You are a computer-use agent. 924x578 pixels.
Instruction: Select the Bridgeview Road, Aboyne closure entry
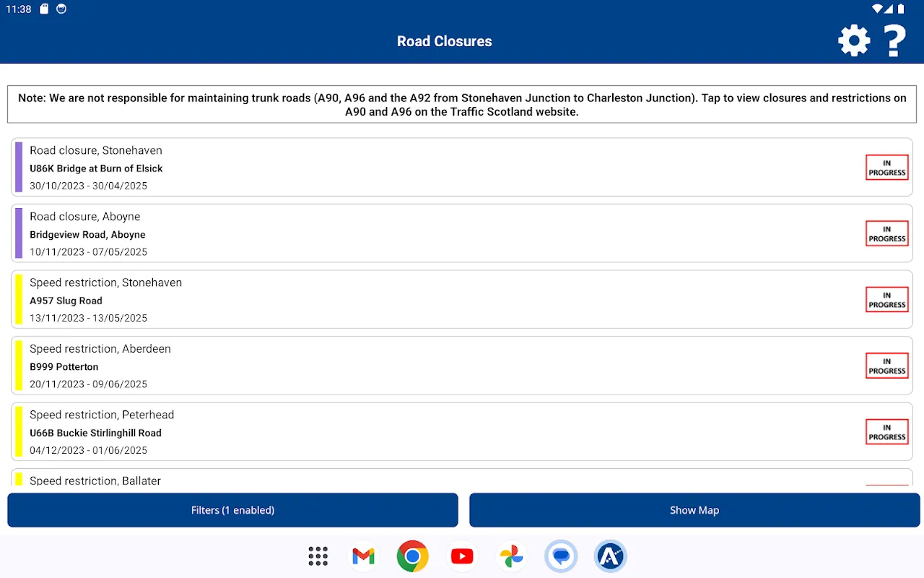pyautogui.click(x=433, y=233)
